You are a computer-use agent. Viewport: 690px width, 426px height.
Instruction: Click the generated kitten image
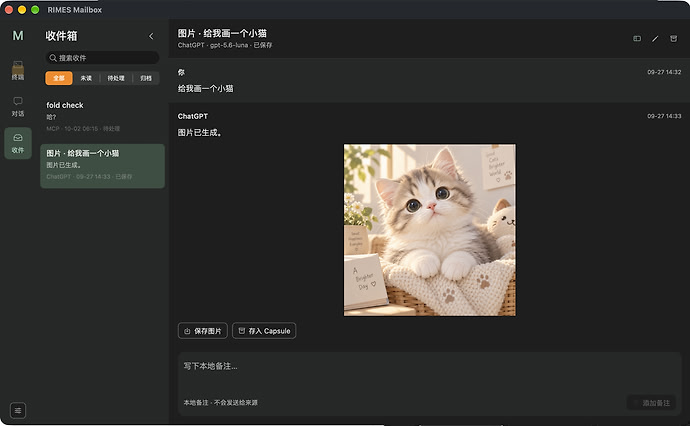tap(429, 230)
